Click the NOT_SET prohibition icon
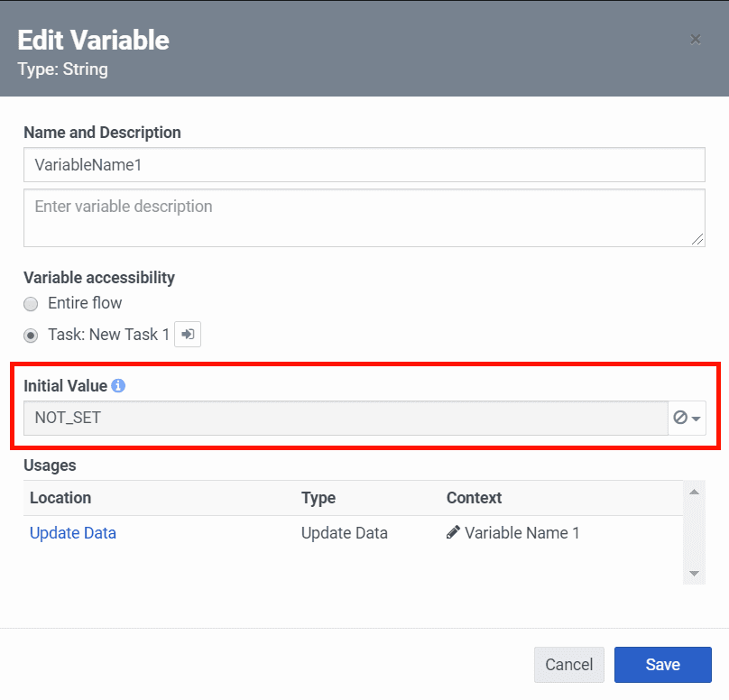Screen dimensions: 729x700 point(681,419)
